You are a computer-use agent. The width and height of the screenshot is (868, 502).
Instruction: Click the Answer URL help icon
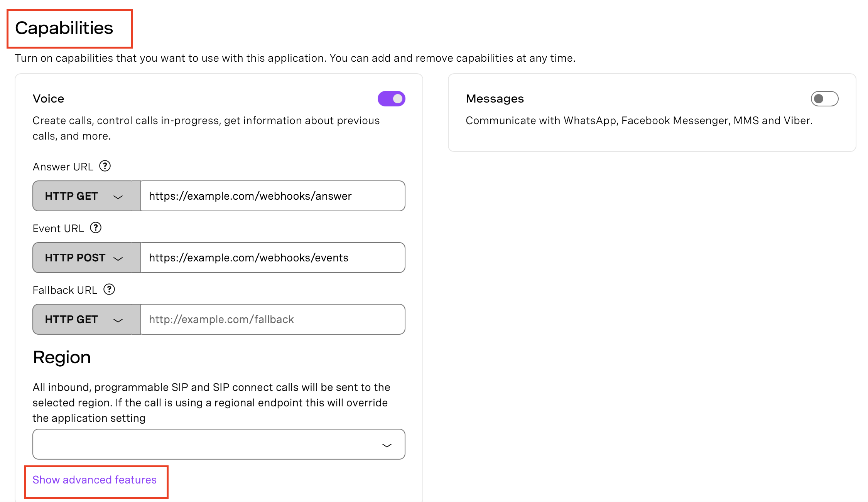105,166
